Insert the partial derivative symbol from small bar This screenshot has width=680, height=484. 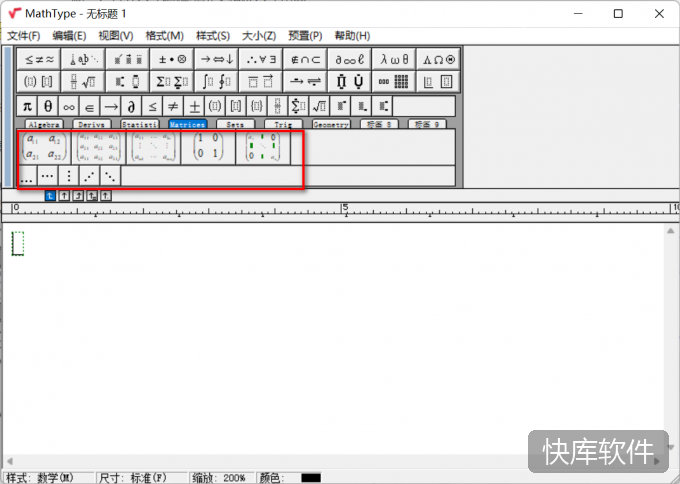coord(131,106)
